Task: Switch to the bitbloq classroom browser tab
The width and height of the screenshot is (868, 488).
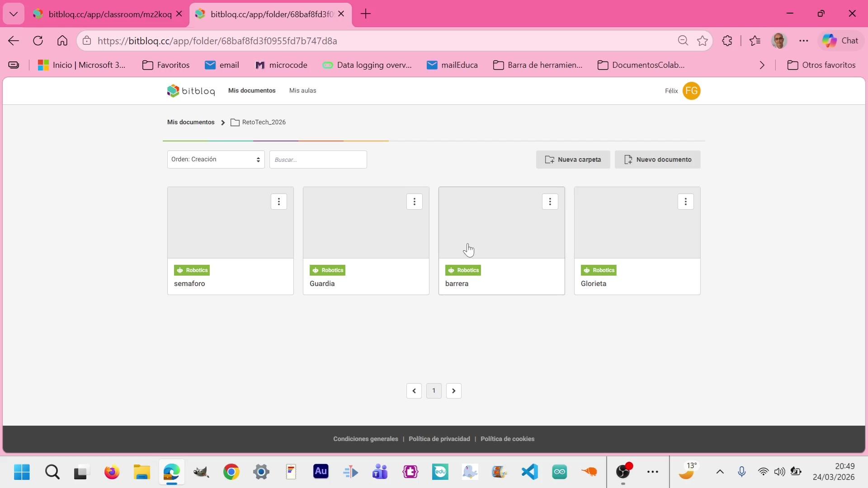Action: tap(108, 14)
